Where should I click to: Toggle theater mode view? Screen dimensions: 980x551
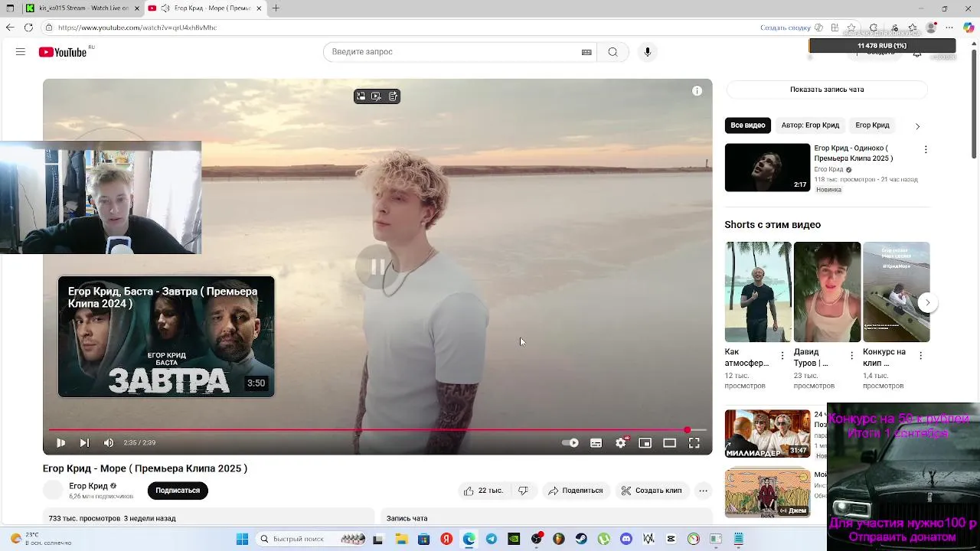tap(670, 442)
